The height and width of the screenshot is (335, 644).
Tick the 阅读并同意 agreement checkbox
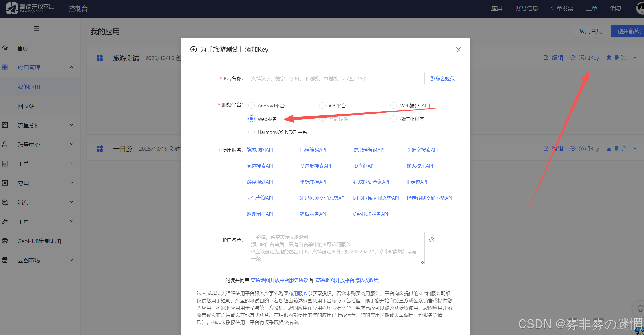pos(220,280)
